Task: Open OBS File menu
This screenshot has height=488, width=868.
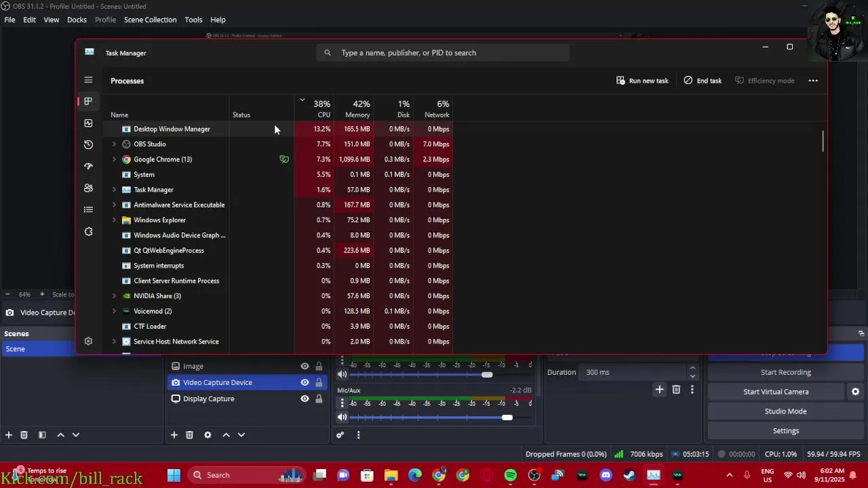Action: (10, 20)
